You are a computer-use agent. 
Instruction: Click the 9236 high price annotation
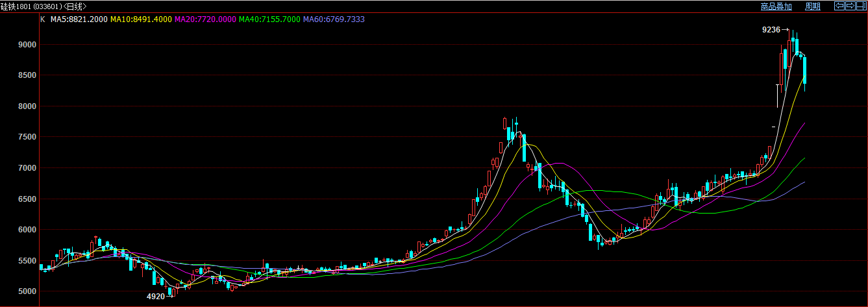coord(771,30)
